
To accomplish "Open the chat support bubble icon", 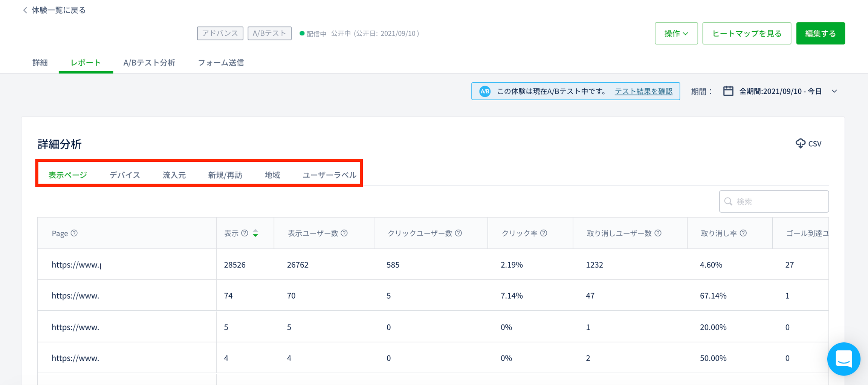I will click(844, 359).
